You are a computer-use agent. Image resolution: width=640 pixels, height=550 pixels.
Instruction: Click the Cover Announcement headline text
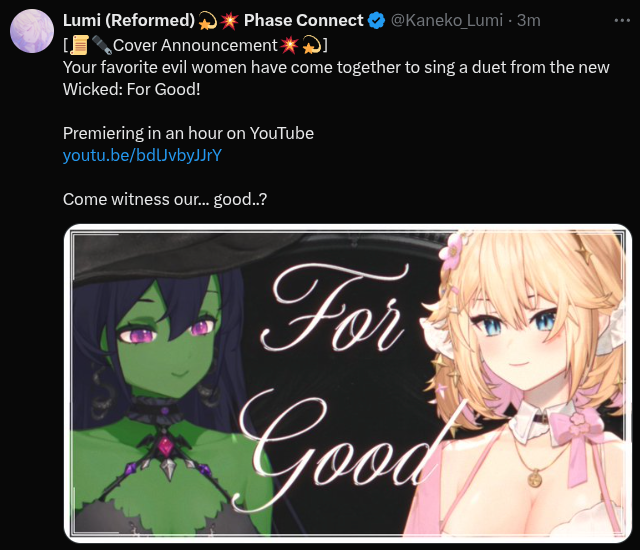(195, 45)
